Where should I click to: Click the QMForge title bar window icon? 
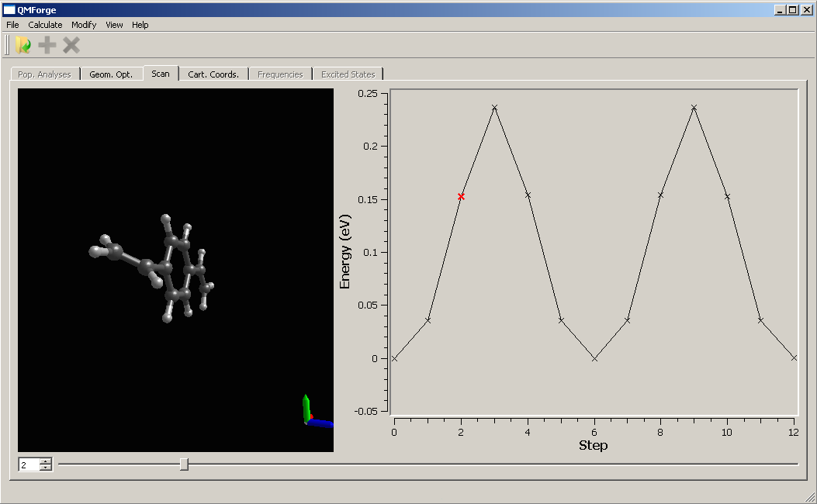click(9, 10)
